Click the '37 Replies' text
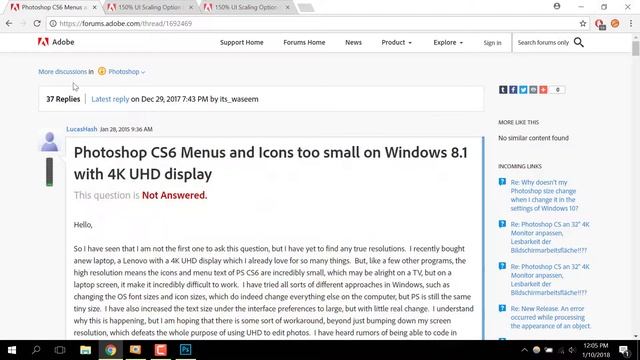This screenshot has height=360, width=640. (63, 99)
